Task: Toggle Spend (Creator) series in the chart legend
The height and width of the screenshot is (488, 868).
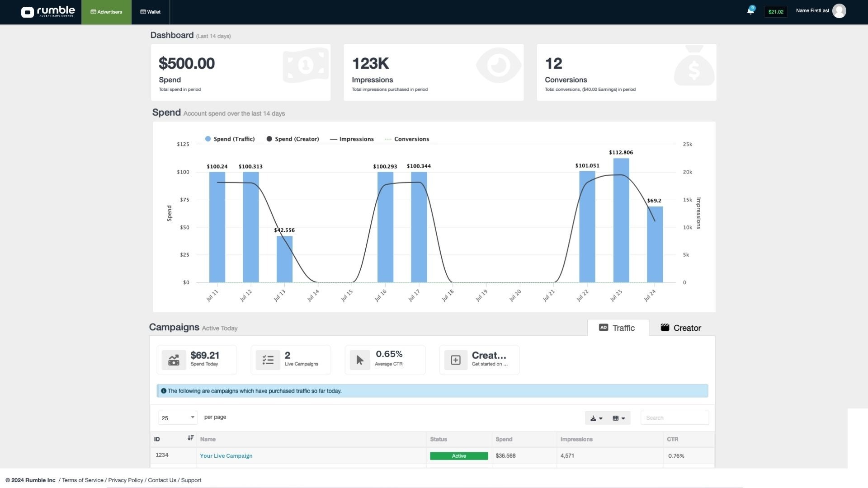Action: coord(292,139)
